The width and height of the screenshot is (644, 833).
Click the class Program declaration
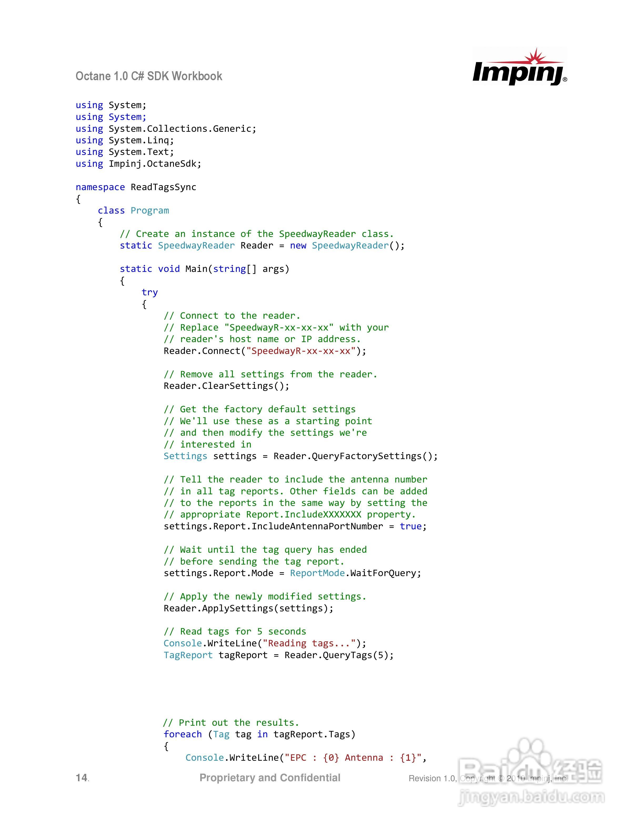(x=133, y=211)
